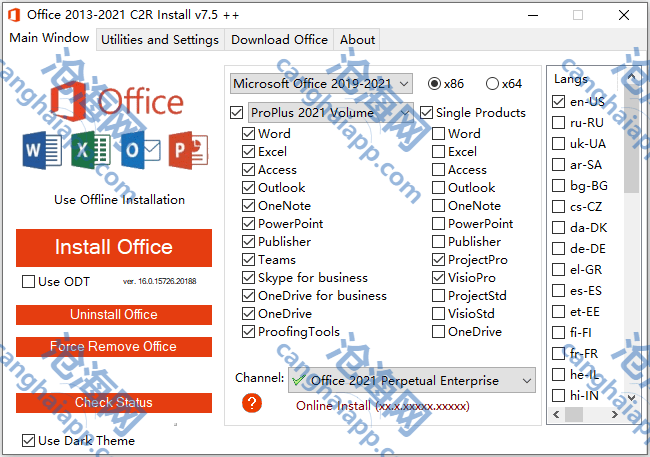This screenshot has height=457, width=650.
Task: Click the PowerPoint icon in the Office logo
Action: (x=187, y=151)
